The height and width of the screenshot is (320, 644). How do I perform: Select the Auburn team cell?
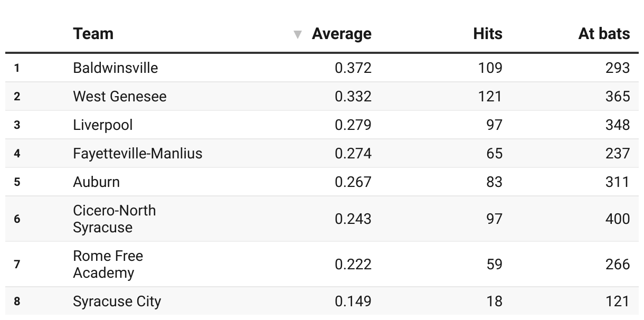point(96,182)
